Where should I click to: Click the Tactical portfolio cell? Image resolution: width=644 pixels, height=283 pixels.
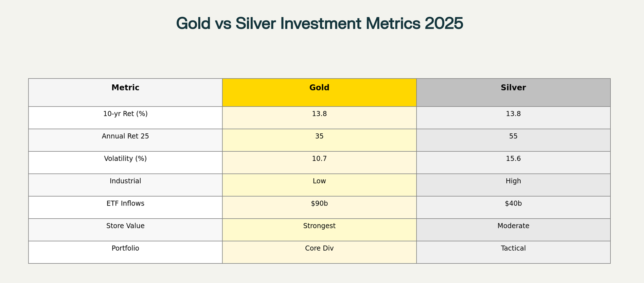[513, 249]
